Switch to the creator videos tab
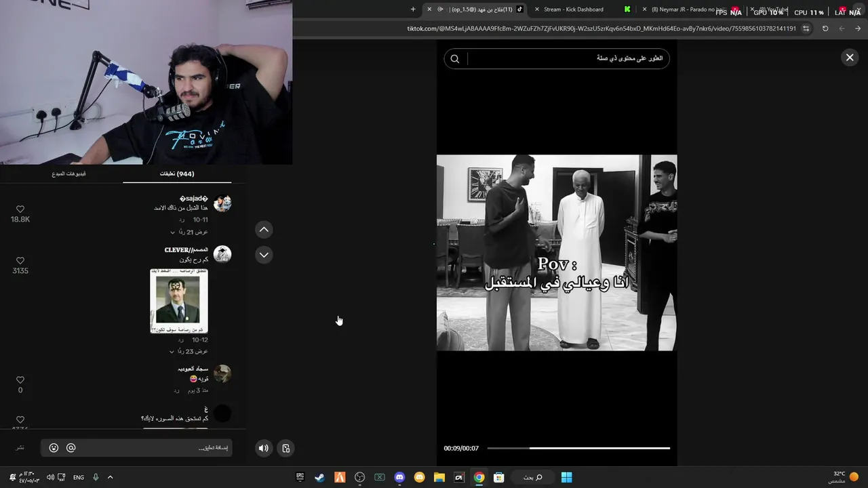 (x=68, y=174)
